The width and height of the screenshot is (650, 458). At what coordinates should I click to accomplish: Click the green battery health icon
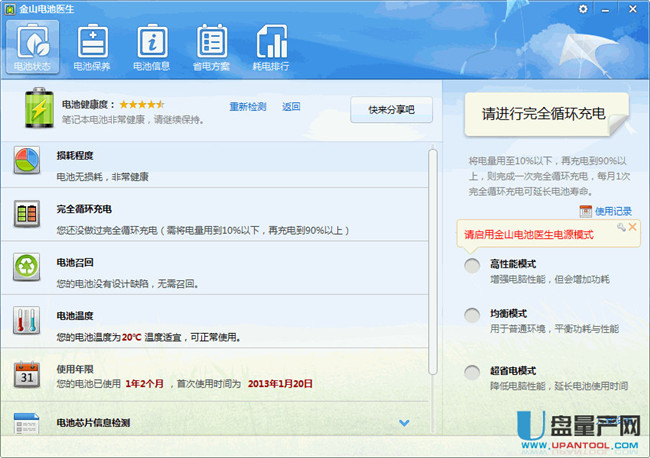tap(39, 108)
